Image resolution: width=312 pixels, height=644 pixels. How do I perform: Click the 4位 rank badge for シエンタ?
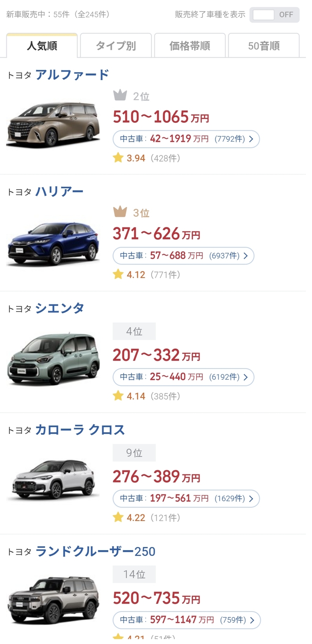click(134, 332)
